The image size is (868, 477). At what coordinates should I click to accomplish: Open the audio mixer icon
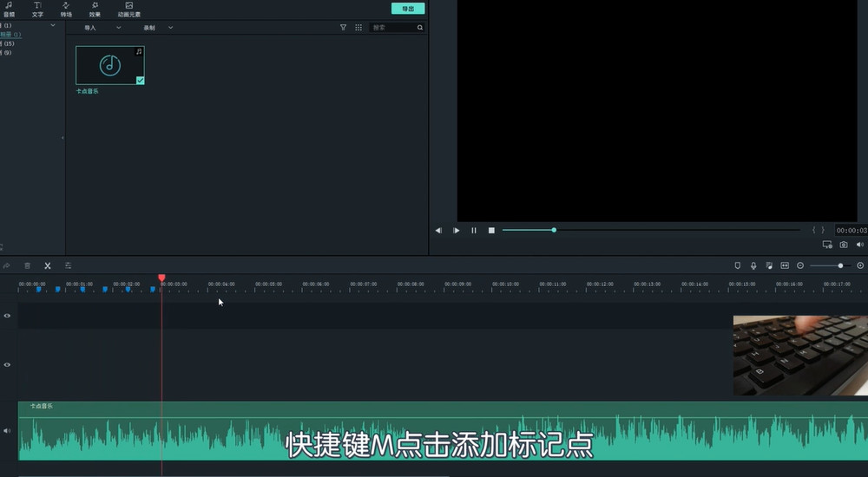[769, 265]
